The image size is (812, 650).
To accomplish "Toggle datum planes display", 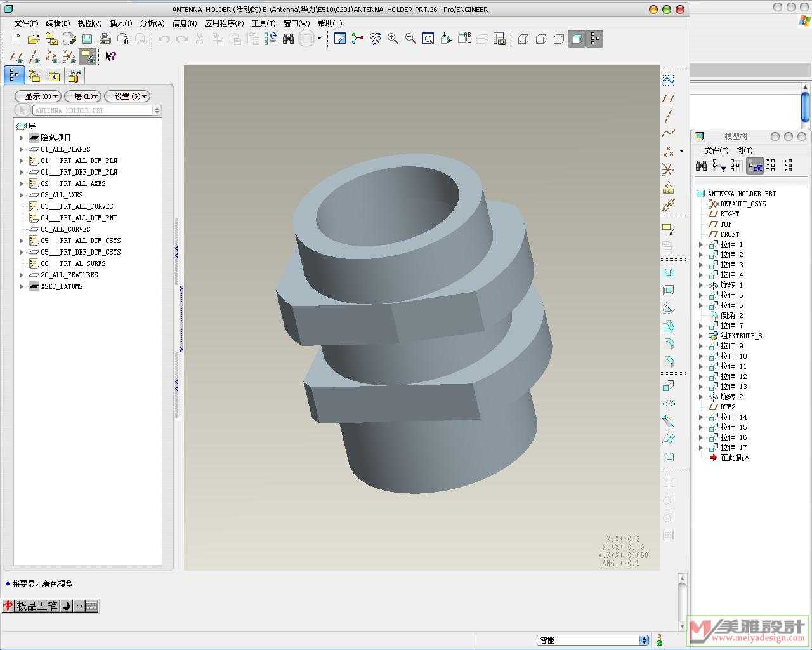I will (x=16, y=56).
